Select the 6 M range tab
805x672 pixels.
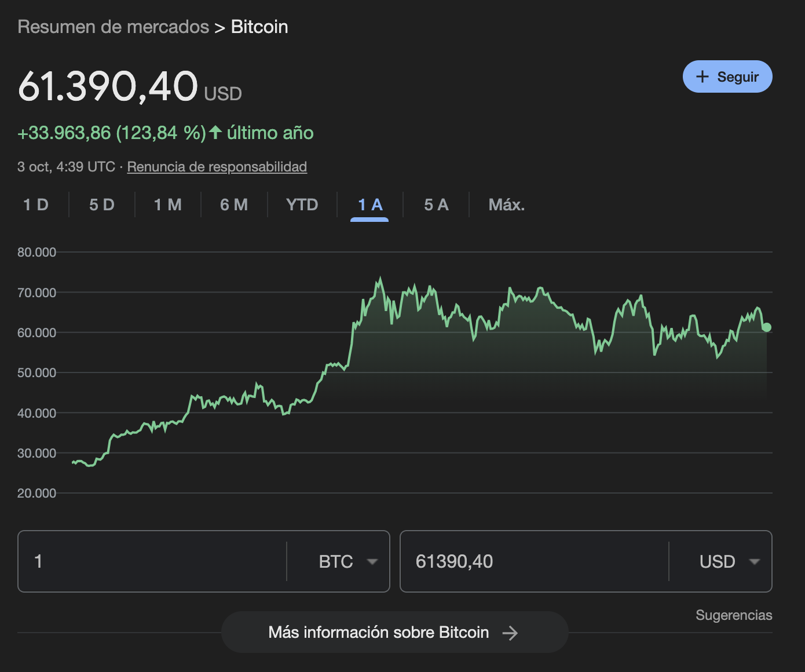234,204
